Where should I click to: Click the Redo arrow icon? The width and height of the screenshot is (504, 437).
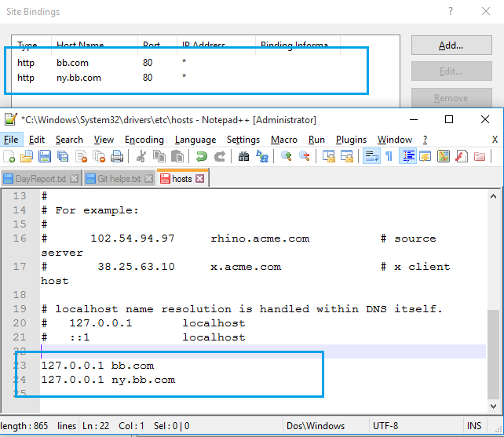click(x=220, y=156)
